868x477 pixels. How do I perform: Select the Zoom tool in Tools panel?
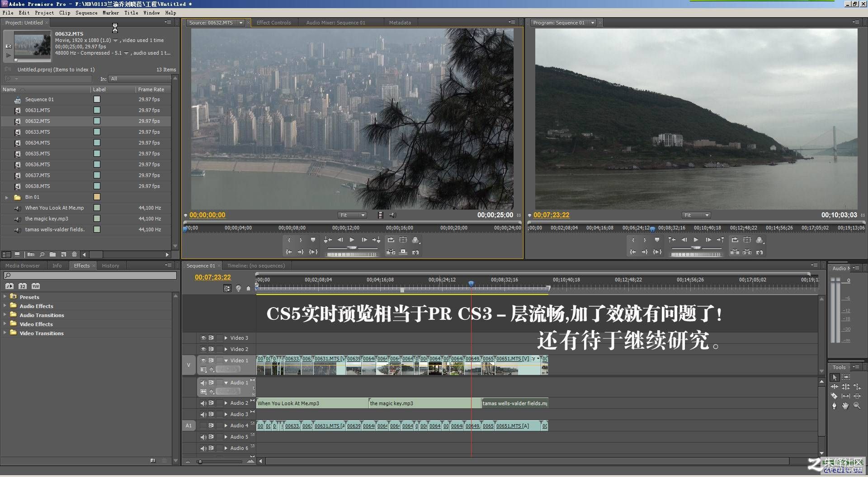pyautogui.click(x=857, y=406)
